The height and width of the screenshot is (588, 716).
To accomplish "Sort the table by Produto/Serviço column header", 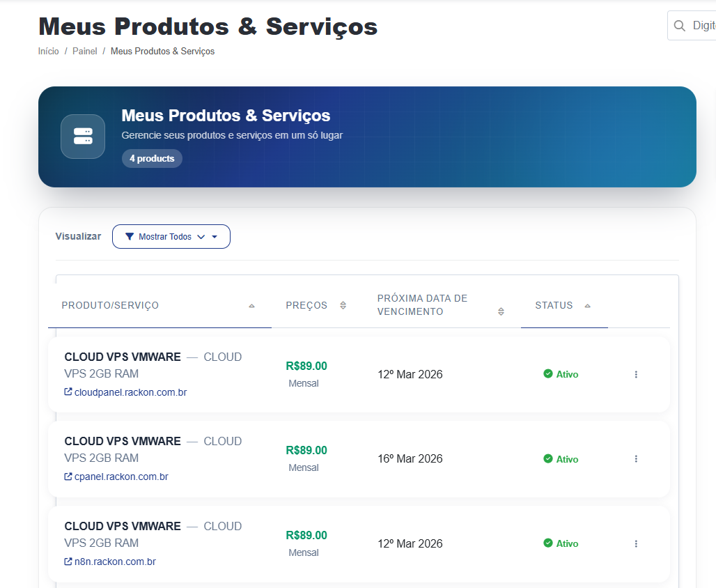I will 110,305.
